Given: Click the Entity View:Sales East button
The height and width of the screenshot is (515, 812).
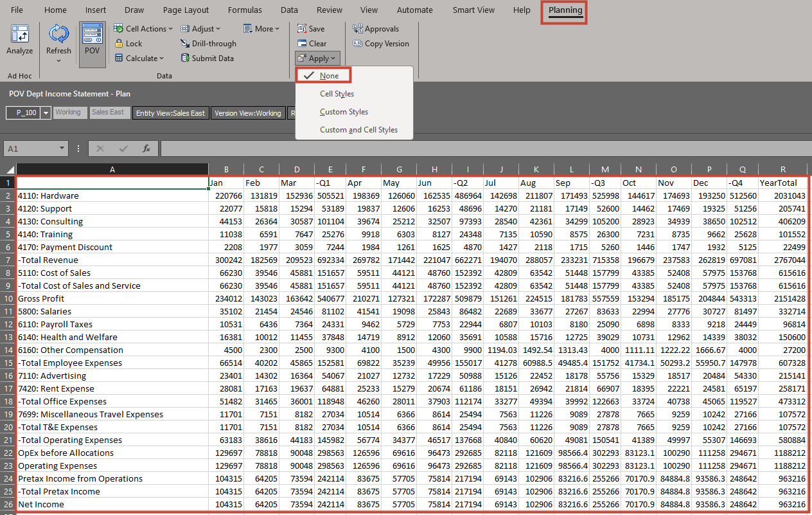Looking at the screenshot, I should 170,113.
